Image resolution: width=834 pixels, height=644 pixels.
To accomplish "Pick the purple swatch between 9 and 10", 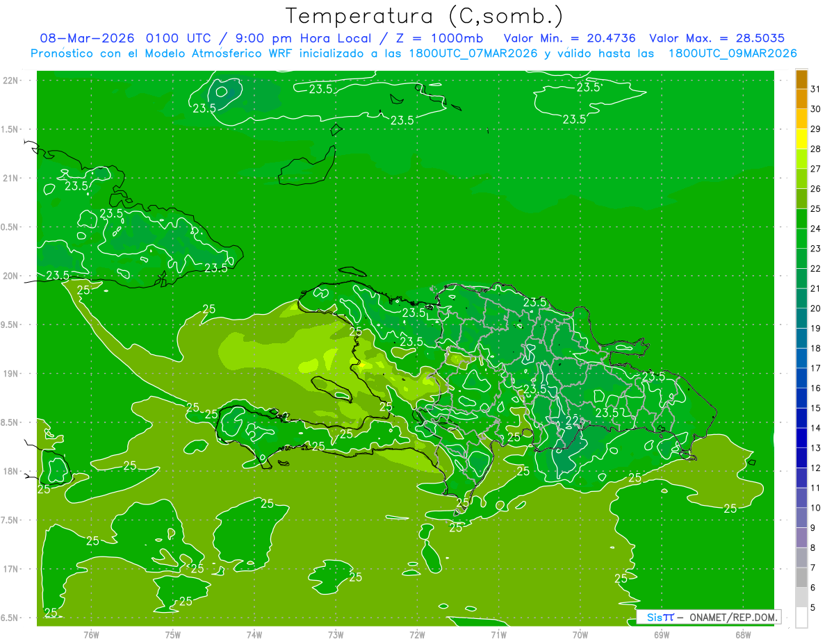I will point(801,518).
